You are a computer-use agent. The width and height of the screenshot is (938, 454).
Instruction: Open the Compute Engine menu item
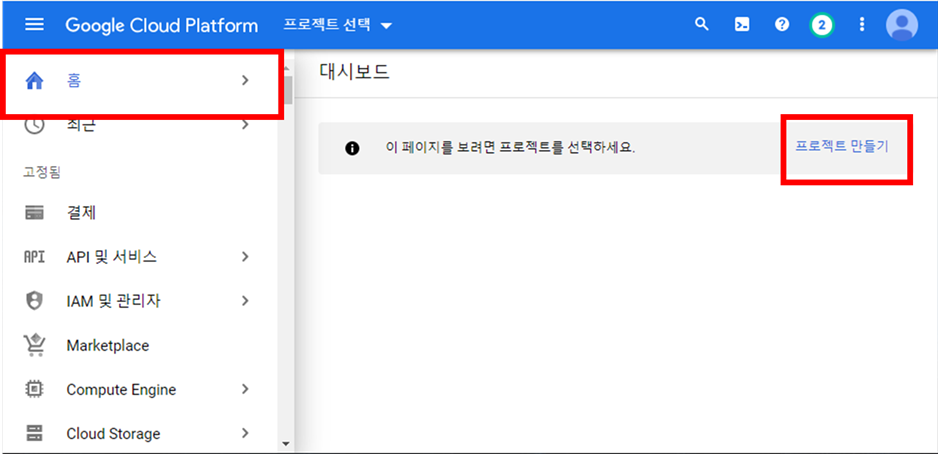pyautogui.click(x=139, y=389)
